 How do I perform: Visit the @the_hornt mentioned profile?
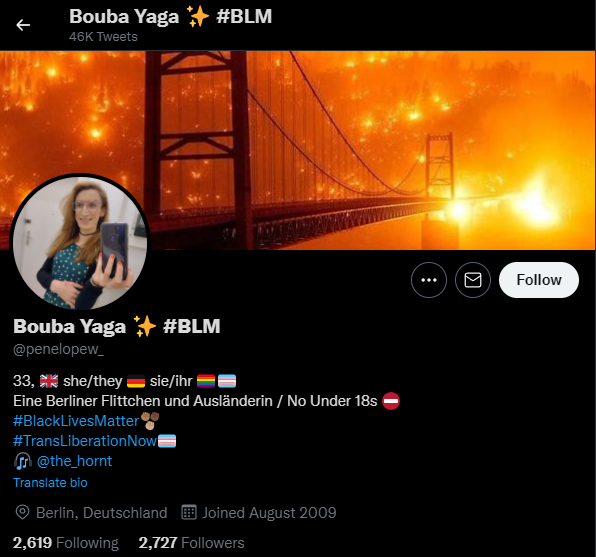click(74, 461)
